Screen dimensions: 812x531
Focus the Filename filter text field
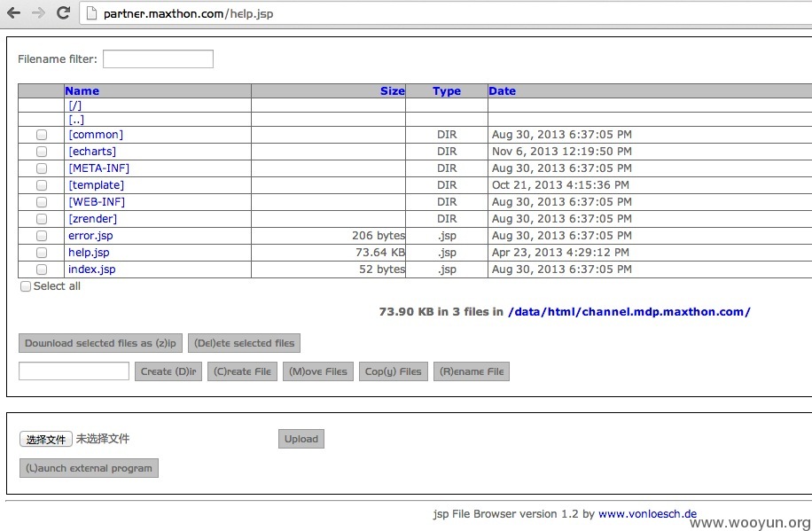click(158, 59)
